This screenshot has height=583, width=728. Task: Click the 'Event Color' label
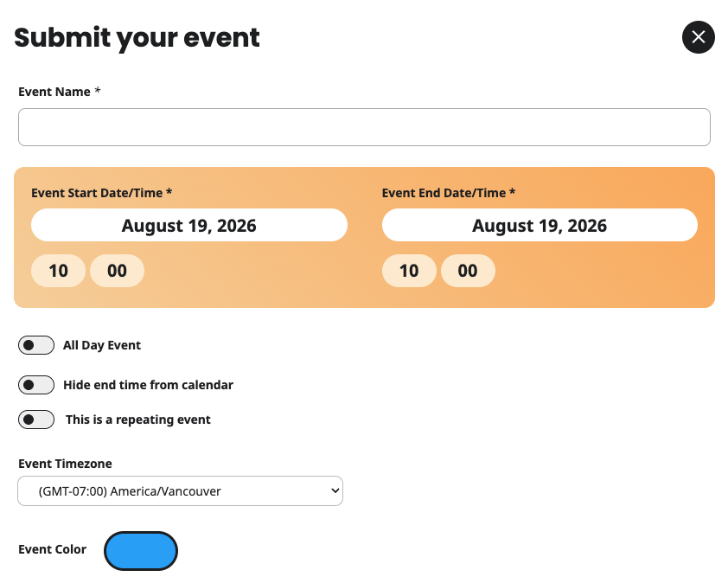pos(52,549)
